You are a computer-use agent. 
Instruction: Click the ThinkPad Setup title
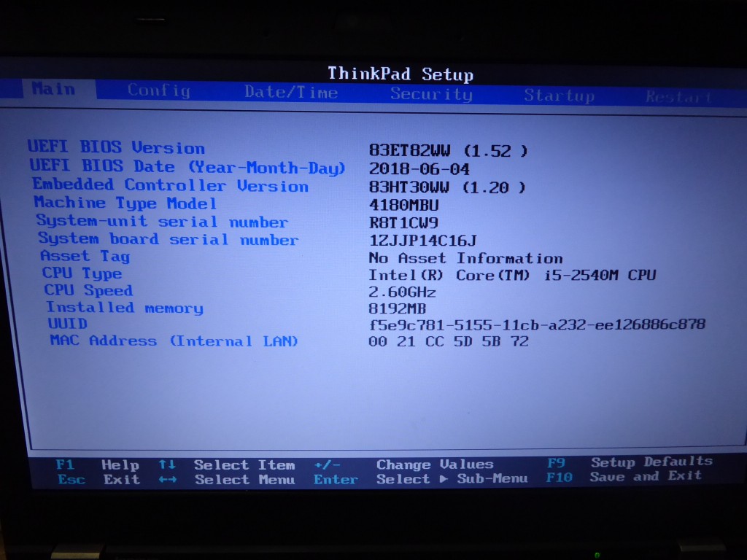400,74
